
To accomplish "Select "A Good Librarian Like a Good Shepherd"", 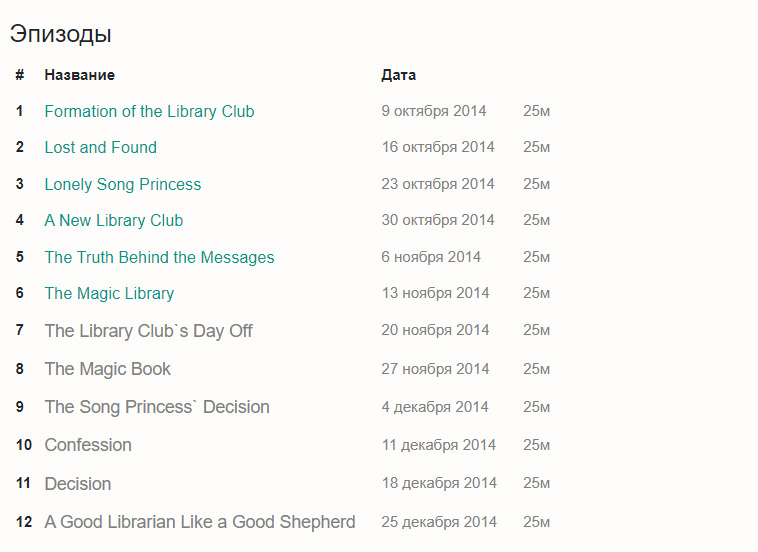I will (x=199, y=522).
